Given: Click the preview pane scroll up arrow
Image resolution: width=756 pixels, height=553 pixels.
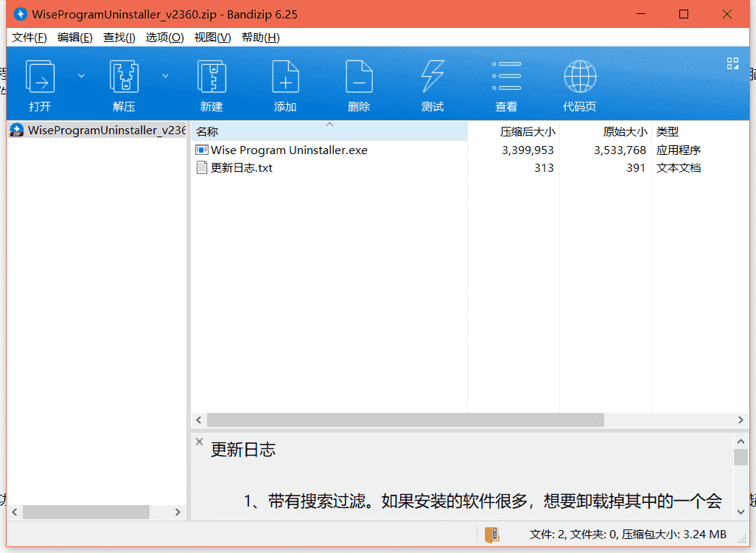Looking at the screenshot, I should tap(741, 441).
